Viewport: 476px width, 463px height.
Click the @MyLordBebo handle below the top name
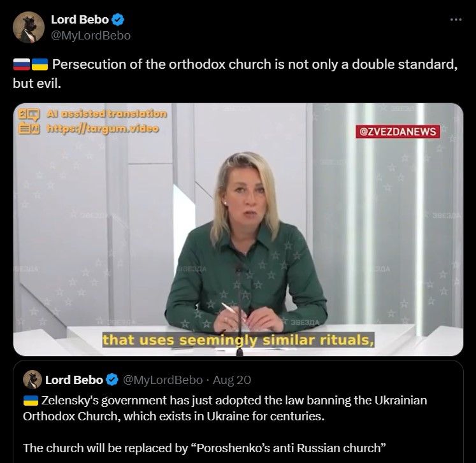(x=90, y=35)
